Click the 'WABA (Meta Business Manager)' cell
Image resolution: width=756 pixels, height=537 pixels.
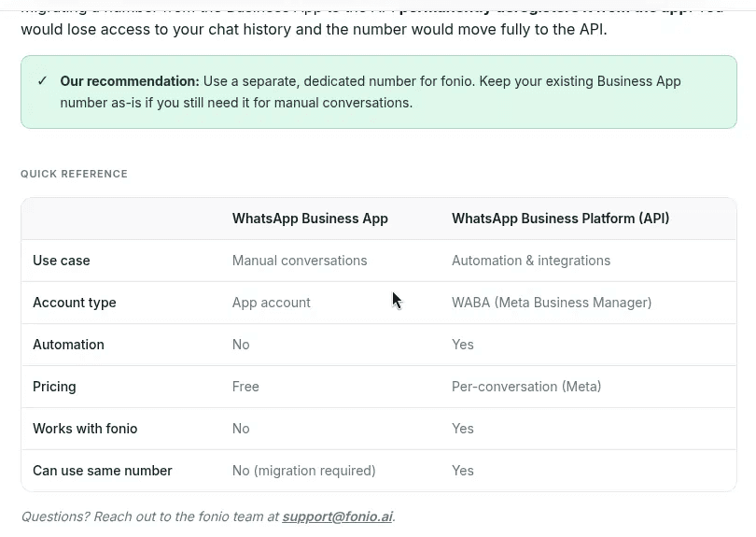pos(552,303)
